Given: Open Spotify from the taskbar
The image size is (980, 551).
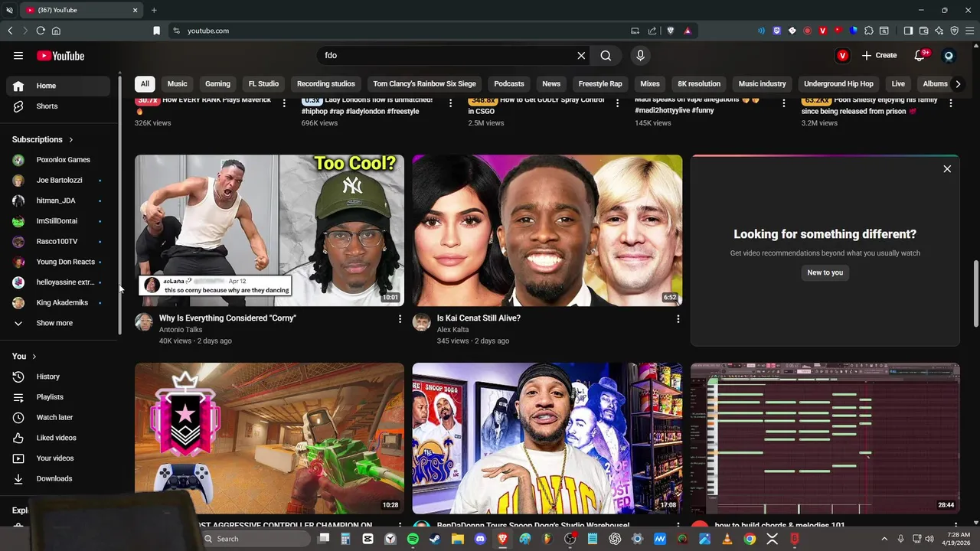Looking at the screenshot, I should tap(413, 539).
